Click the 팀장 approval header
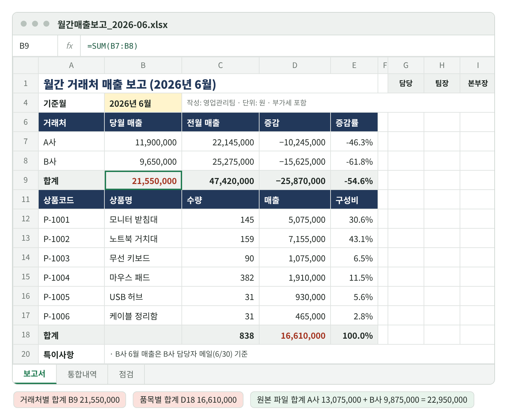The height and width of the screenshot is (420, 507). [442, 83]
